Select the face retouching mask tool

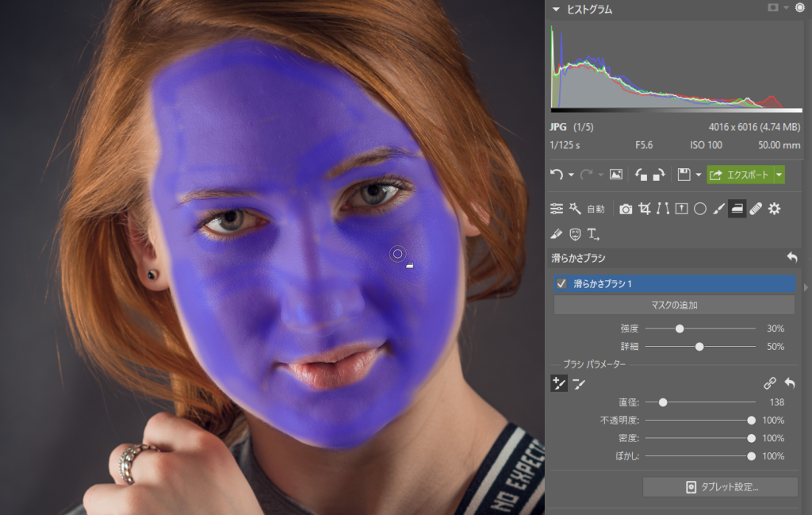pyautogui.click(x=575, y=234)
